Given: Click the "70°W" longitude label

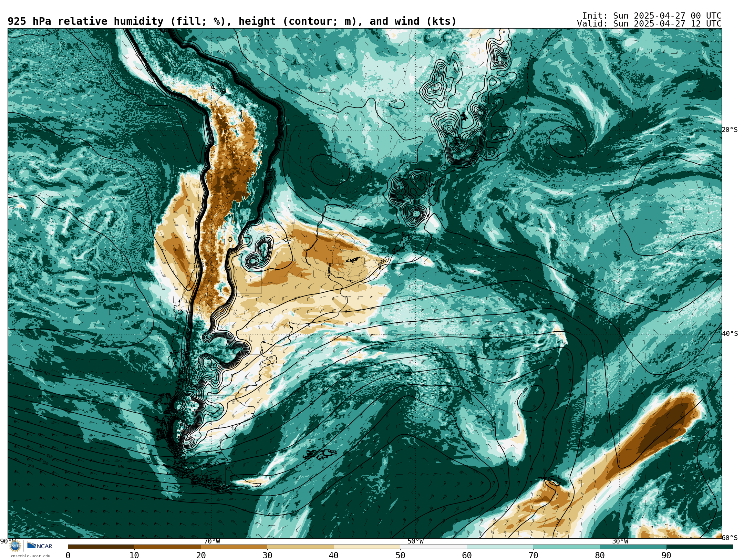Looking at the screenshot, I should coord(212,541).
